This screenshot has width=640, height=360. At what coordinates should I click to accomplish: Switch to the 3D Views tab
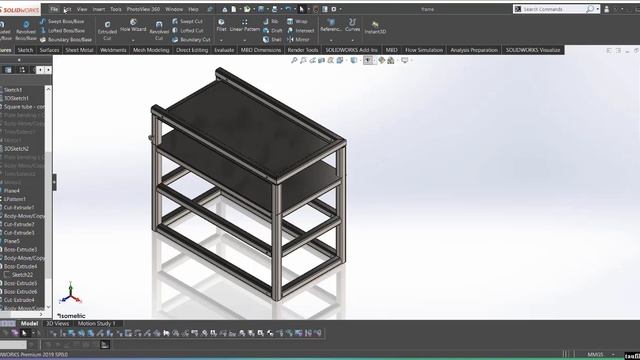[x=58, y=323]
